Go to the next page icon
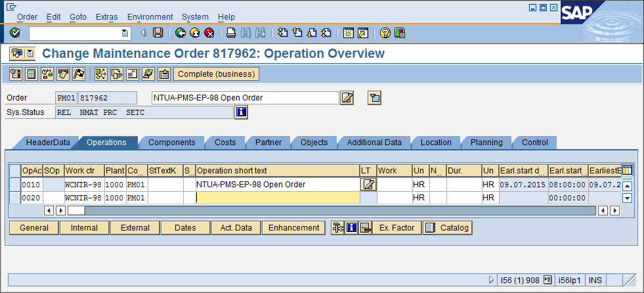The width and height of the screenshot is (644, 293). (311, 33)
